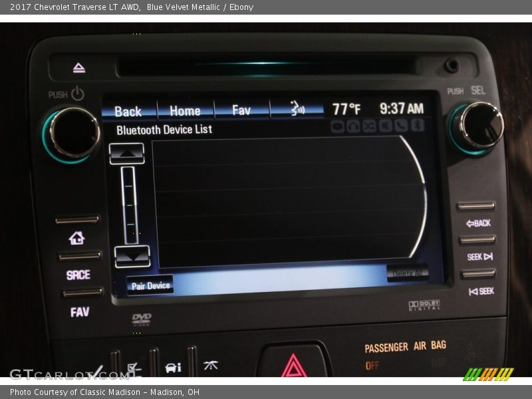Viewport: 532px width, 399px height.
Task: Tap the shuffle status icon
Action: pyautogui.click(x=369, y=126)
